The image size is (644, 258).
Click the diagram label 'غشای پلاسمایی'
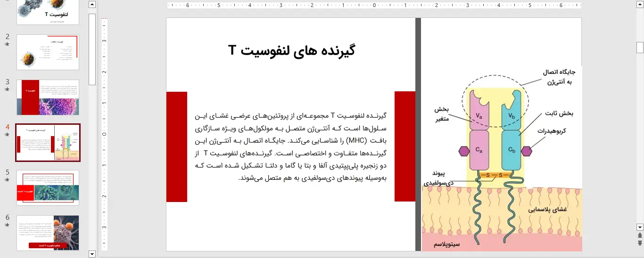point(547,210)
